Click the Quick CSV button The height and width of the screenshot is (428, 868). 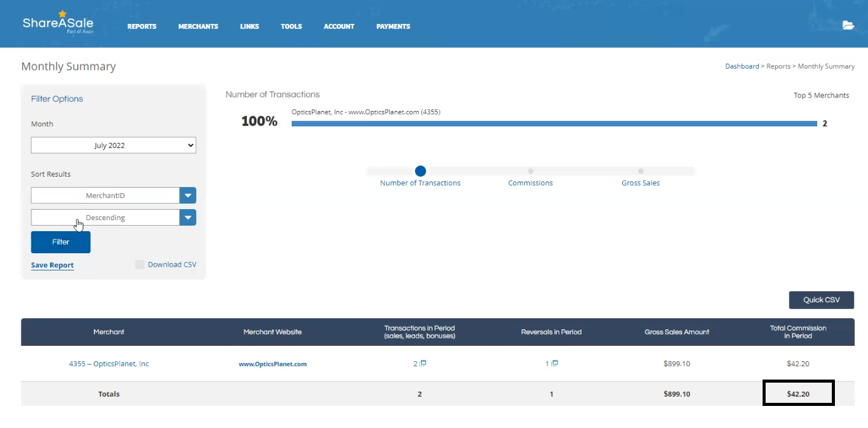(821, 300)
